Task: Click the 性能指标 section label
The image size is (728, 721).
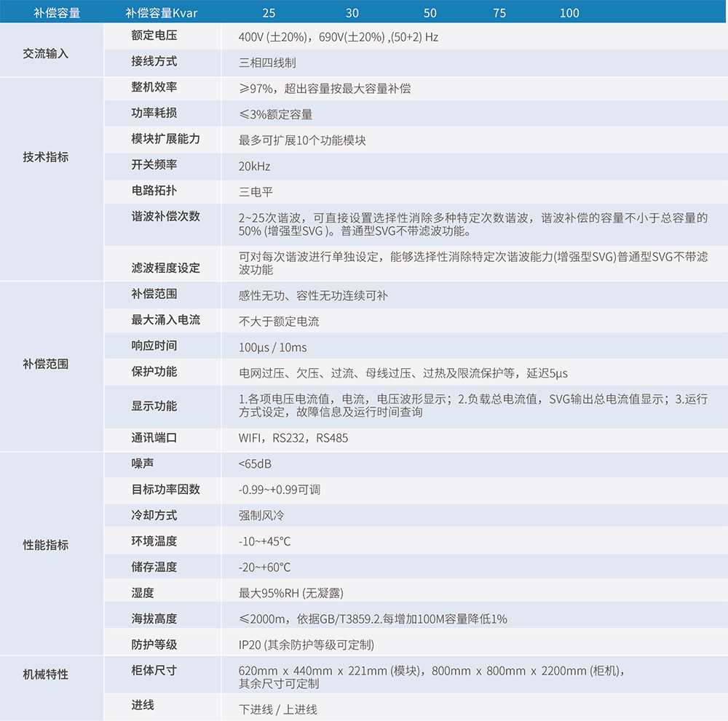Action: click(x=45, y=544)
